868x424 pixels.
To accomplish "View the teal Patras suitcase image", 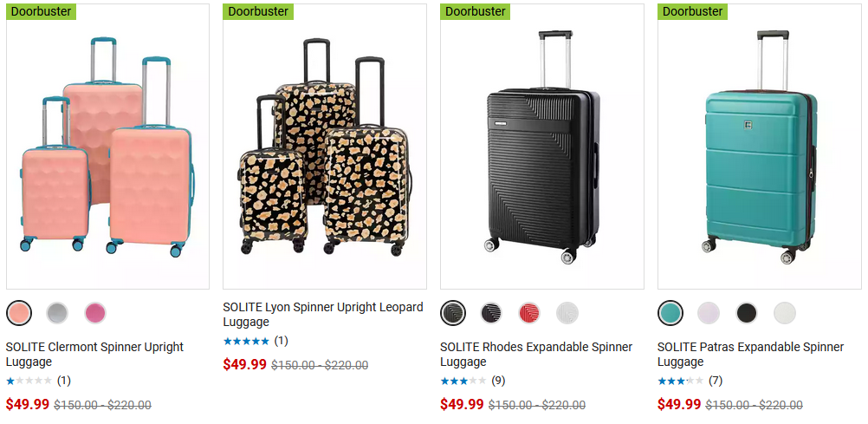I will pyautogui.click(x=760, y=147).
